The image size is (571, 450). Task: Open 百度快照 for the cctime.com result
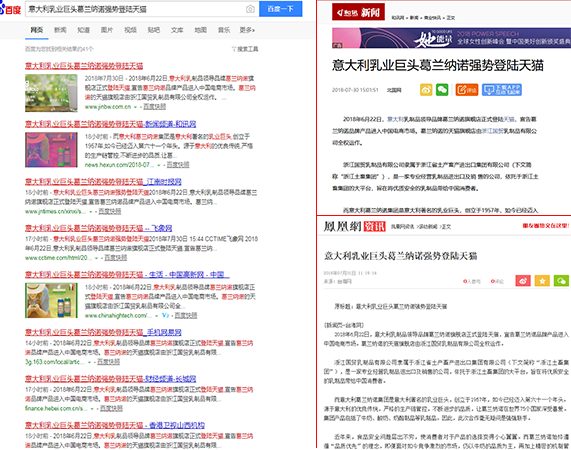pyautogui.click(x=115, y=258)
